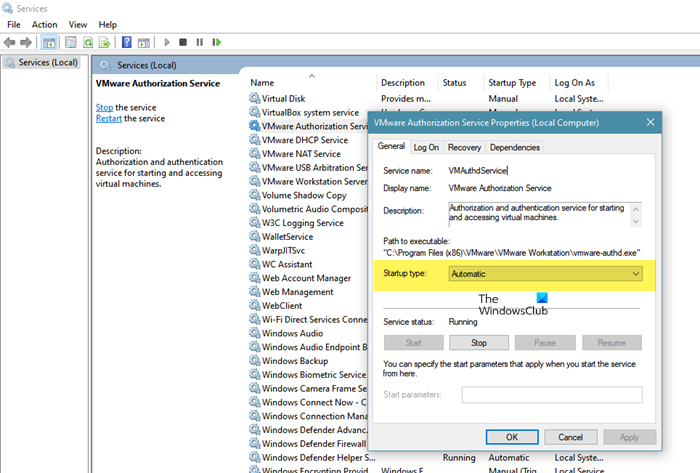The width and height of the screenshot is (700, 473).
Task: Open the Help menu
Action: pos(108,25)
